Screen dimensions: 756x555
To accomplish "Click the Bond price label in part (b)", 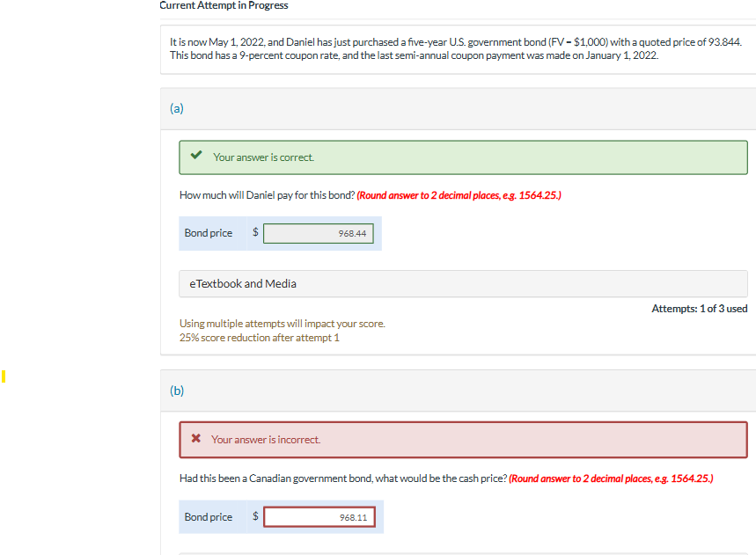I will [208, 516].
